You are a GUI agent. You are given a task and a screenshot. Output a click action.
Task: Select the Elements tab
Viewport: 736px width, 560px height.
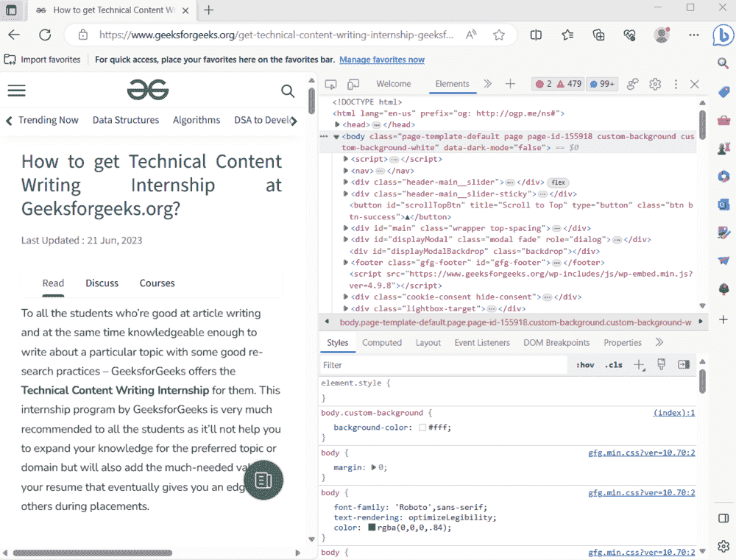pyautogui.click(x=452, y=84)
